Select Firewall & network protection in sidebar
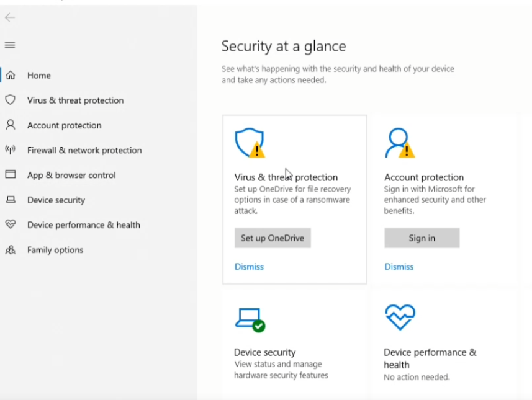 click(x=84, y=150)
